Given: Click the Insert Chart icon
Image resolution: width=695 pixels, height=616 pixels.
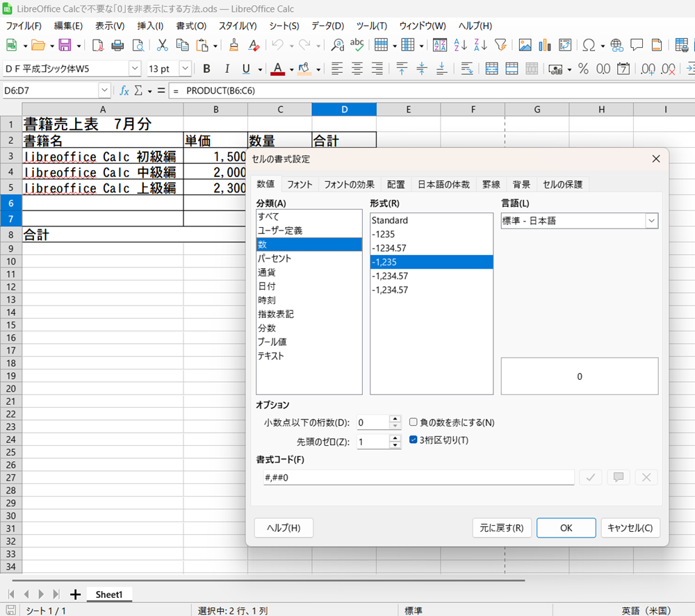Looking at the screenshot, I should click(545, 45).
